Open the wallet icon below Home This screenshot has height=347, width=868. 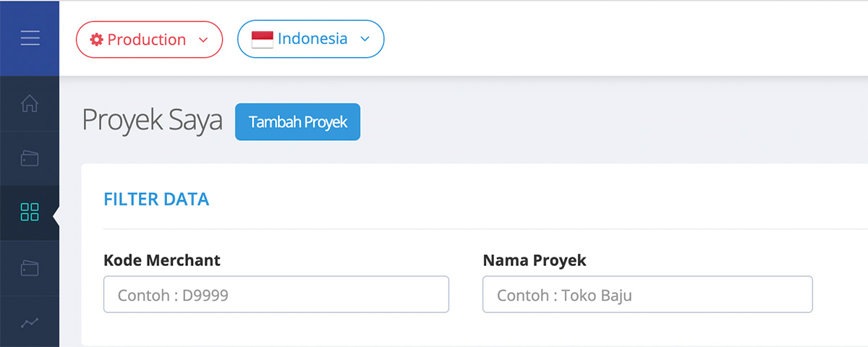point(30,158)
